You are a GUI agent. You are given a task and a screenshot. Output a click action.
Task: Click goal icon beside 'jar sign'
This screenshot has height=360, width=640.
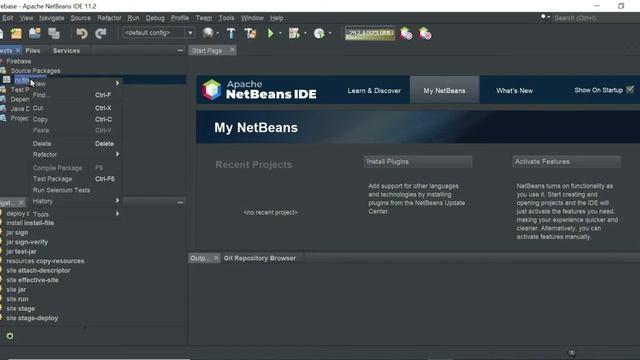click(x=1, y=232)
